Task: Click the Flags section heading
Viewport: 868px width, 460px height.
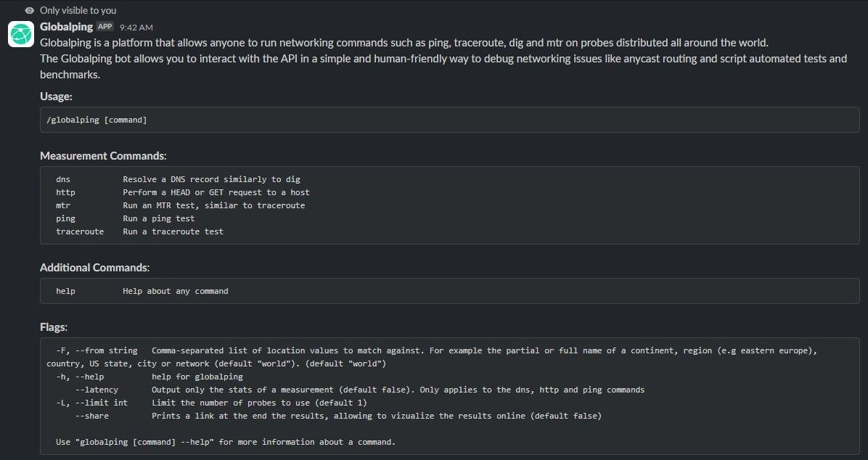Action: 54,327
